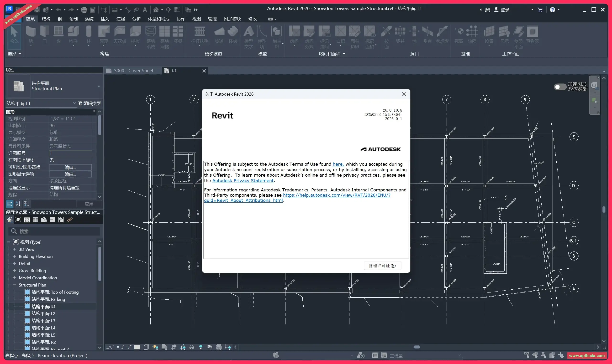Click the sun path icon in view bar
Viewport: 612px width, 364px height.
[x=155, y=347]
